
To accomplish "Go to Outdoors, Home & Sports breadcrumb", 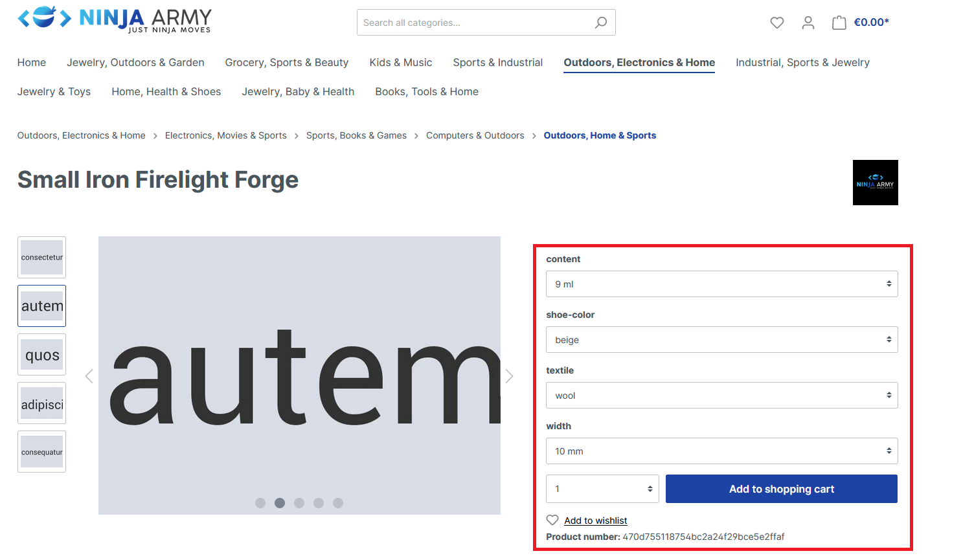I will point(600,135).
